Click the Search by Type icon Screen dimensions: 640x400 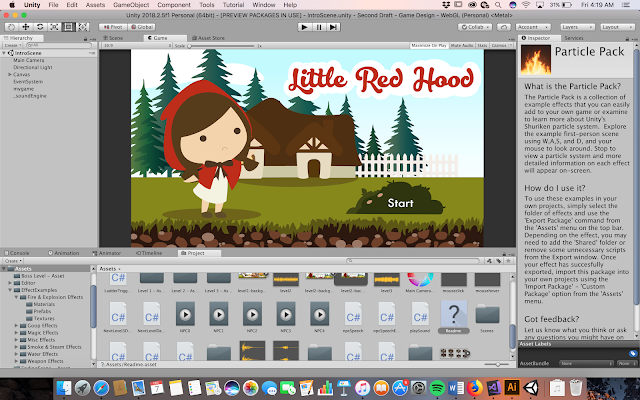click(x=489, y=261)
